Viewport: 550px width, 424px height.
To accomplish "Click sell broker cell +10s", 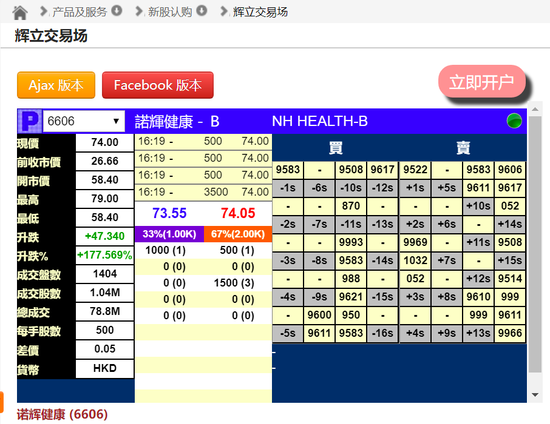I will [478, 206].
